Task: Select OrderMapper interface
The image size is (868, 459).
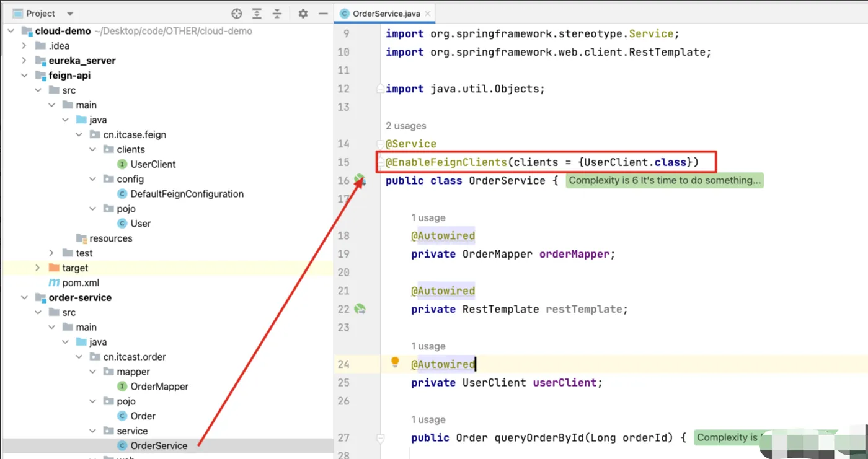Action: click(x=159, y=387)
